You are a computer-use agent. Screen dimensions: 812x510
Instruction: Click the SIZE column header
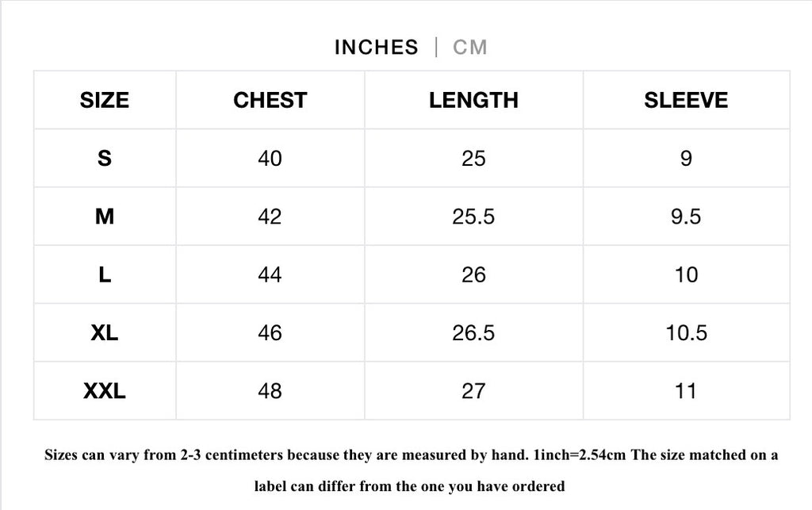[104, 100]
